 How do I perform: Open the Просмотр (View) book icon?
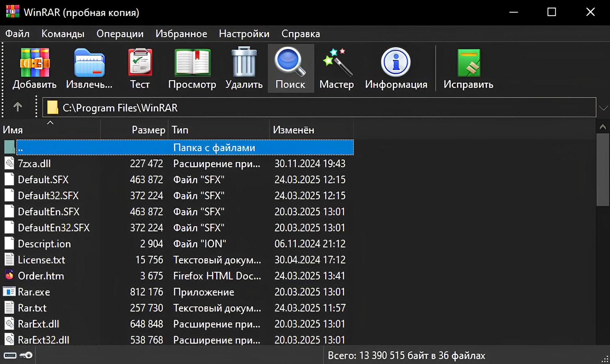pyautogui.click(x=192, y=63)
